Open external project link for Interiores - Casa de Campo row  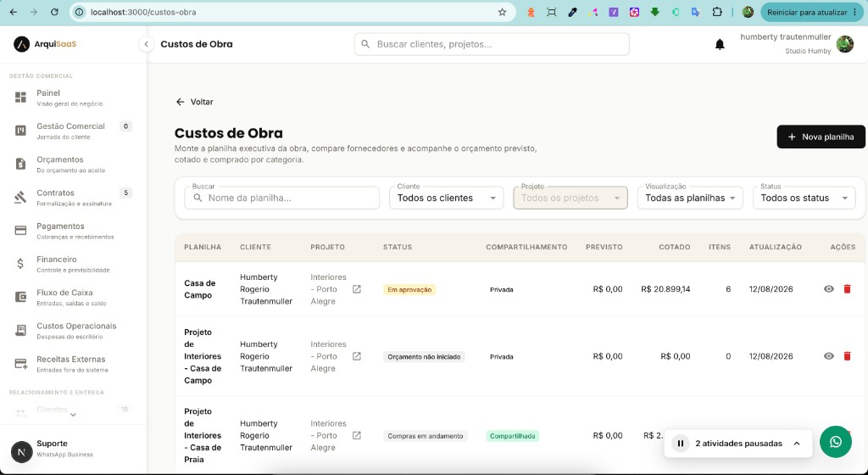point(357,356)
